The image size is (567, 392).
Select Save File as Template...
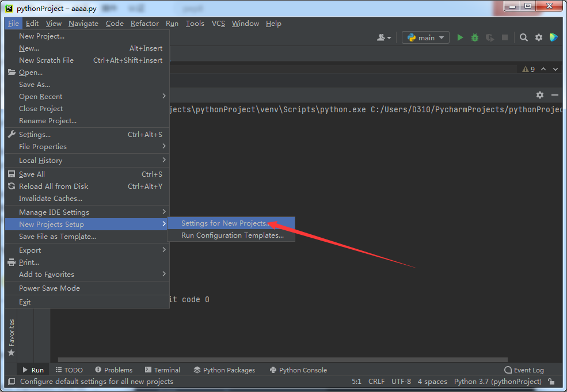(87, 237)
